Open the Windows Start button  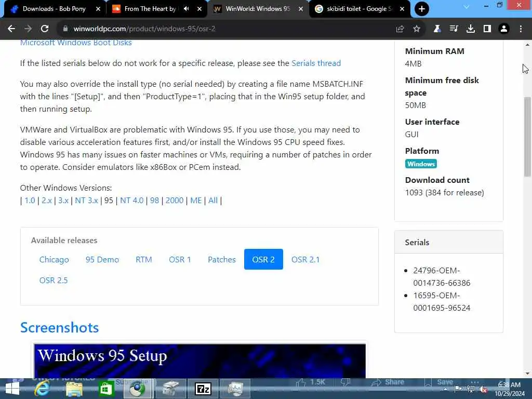coord(12,389)
